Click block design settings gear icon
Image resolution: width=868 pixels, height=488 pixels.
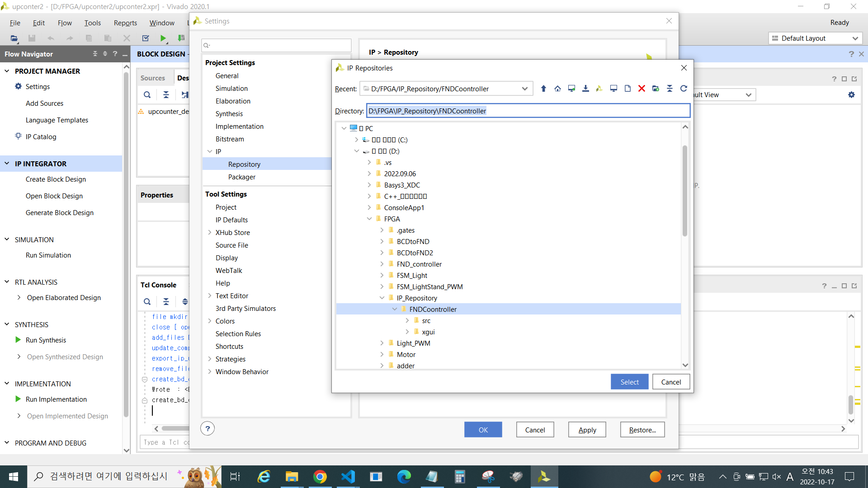[851, 94]
